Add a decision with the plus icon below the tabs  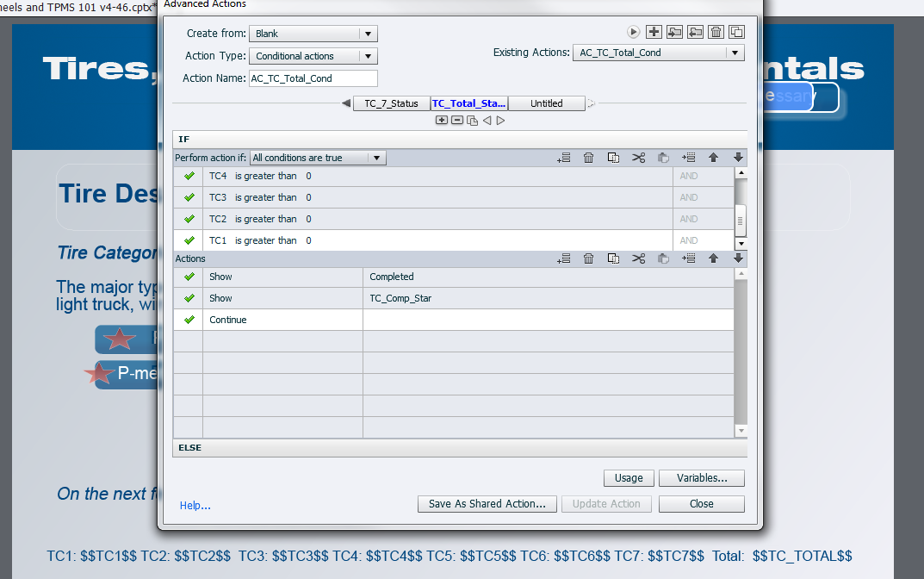(442, 121)
